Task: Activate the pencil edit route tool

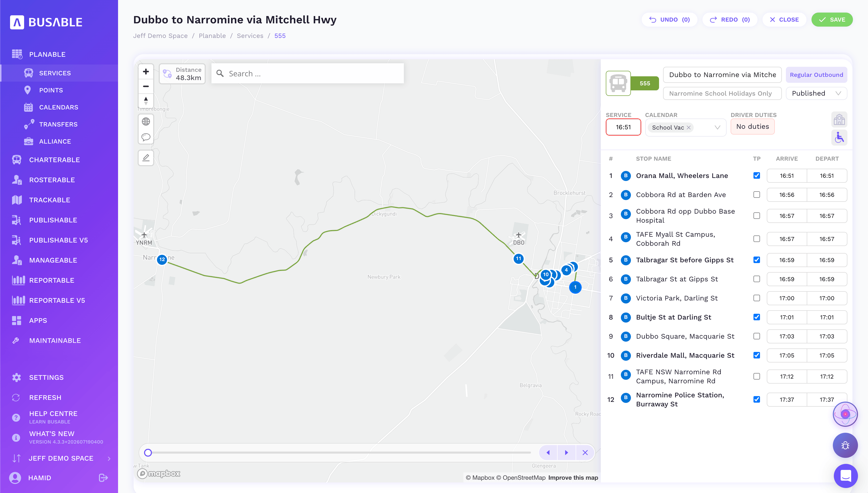Action: [146, 158]
